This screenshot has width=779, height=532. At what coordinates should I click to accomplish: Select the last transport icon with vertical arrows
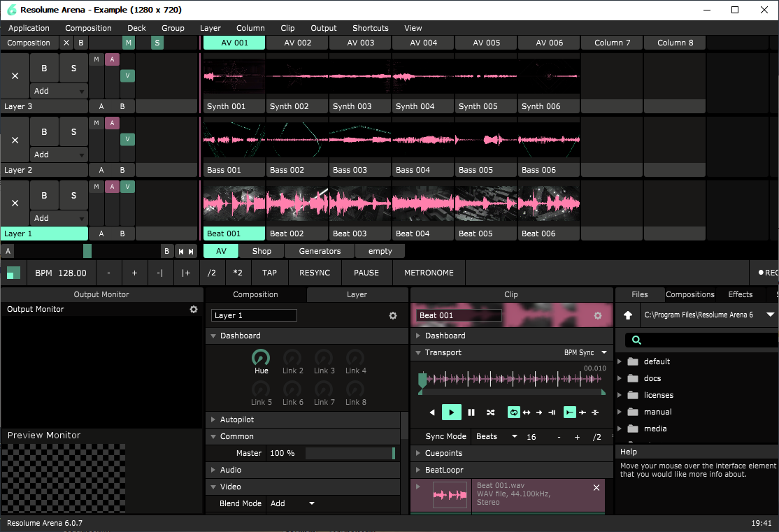(x=595, y=412)
